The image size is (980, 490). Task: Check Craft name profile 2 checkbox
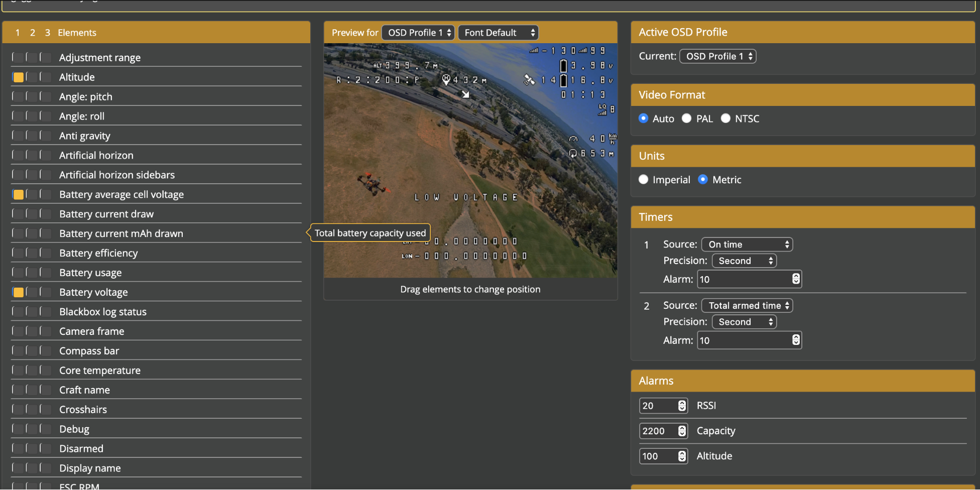point(32,390)
